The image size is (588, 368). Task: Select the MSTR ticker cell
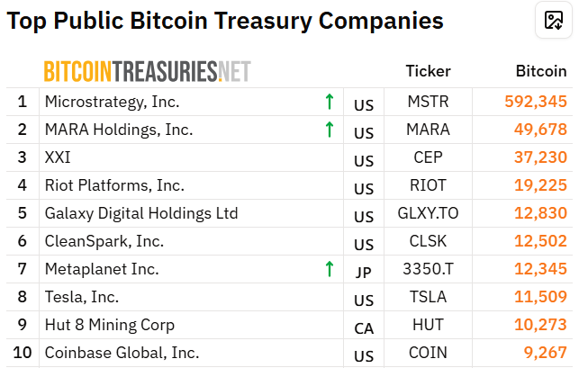click(429, 102)
